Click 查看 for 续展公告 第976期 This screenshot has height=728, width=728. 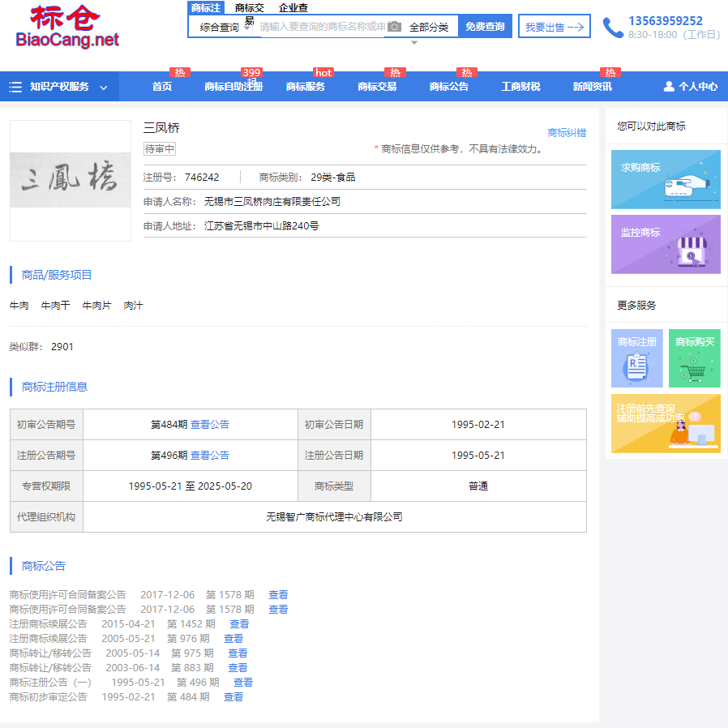233,639
